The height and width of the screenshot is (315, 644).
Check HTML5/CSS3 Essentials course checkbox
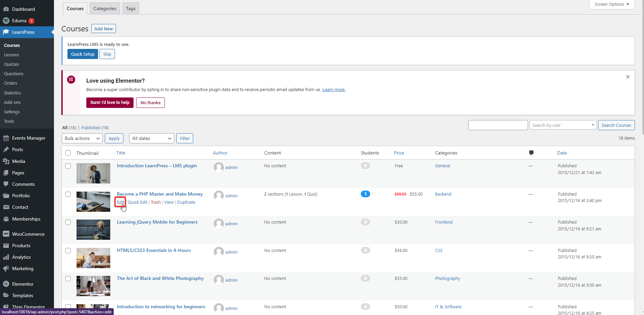tap(68, 251)
